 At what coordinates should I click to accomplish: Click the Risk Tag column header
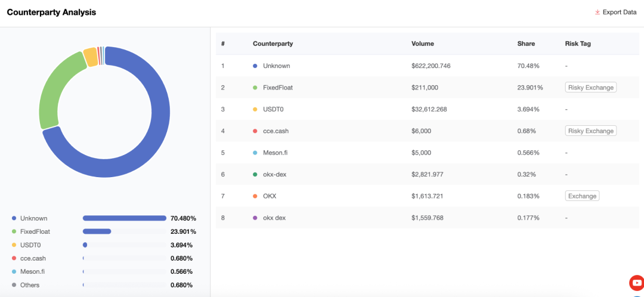[x=578, y=44]
